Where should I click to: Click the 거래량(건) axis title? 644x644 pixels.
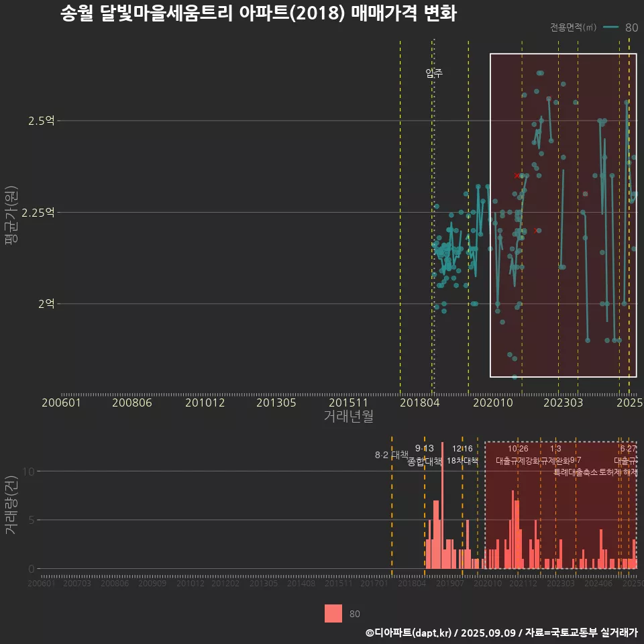tap(11, 505)
